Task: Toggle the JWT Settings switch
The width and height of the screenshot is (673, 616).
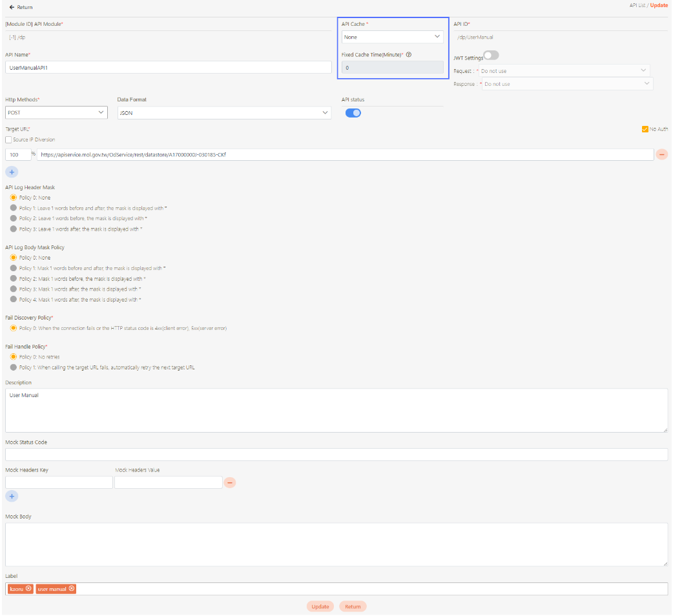Action: click(x=492, y=56)
